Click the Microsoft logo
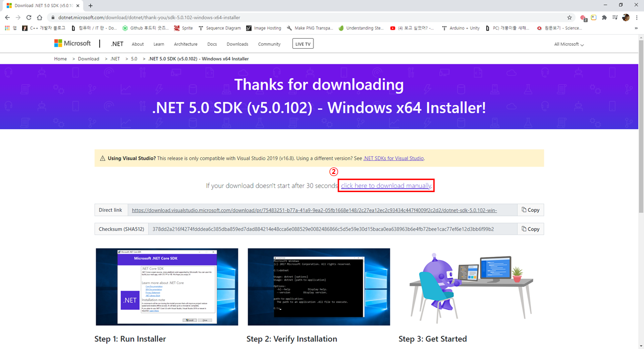This screenshot has width=644, height=349. [72, 44]
